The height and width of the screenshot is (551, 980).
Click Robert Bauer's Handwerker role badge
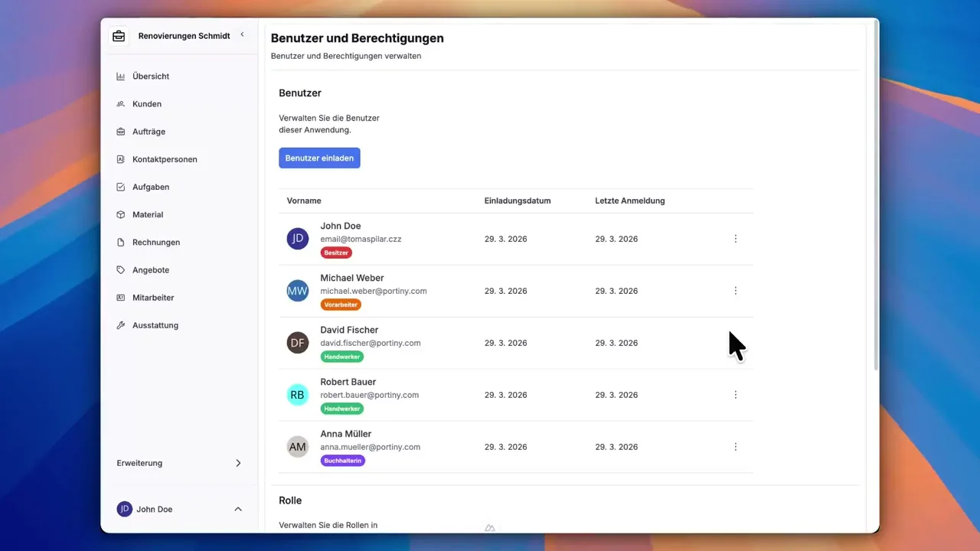pyautogui.click(x=341, y=408)
